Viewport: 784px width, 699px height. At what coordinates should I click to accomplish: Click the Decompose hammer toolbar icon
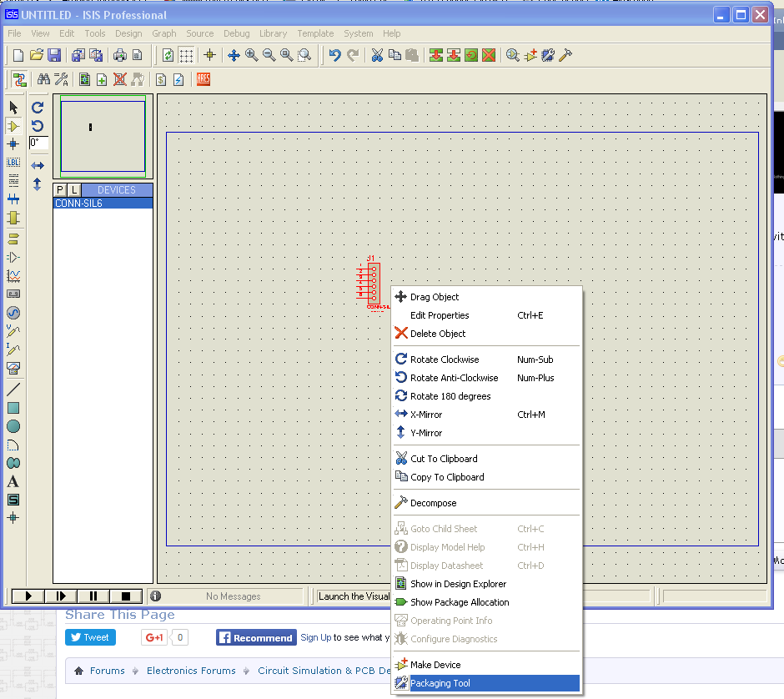tap(565, 55)
